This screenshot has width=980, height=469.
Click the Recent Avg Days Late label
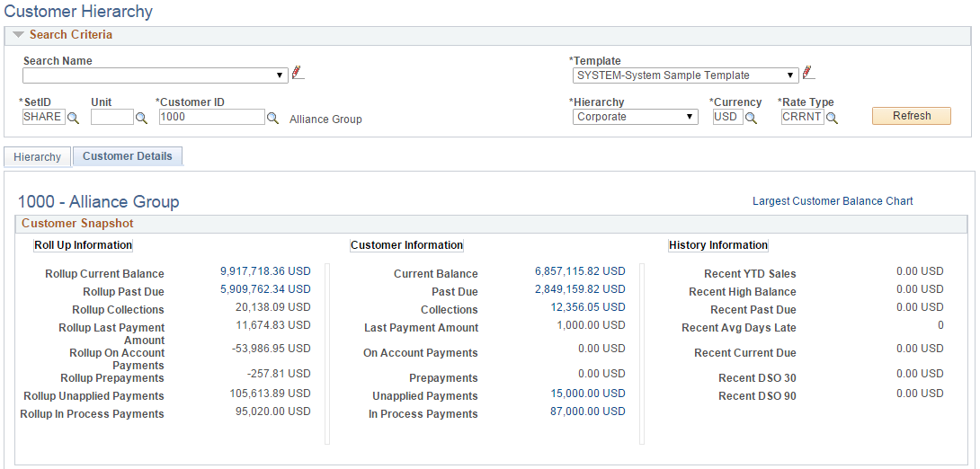coord(739,328)
